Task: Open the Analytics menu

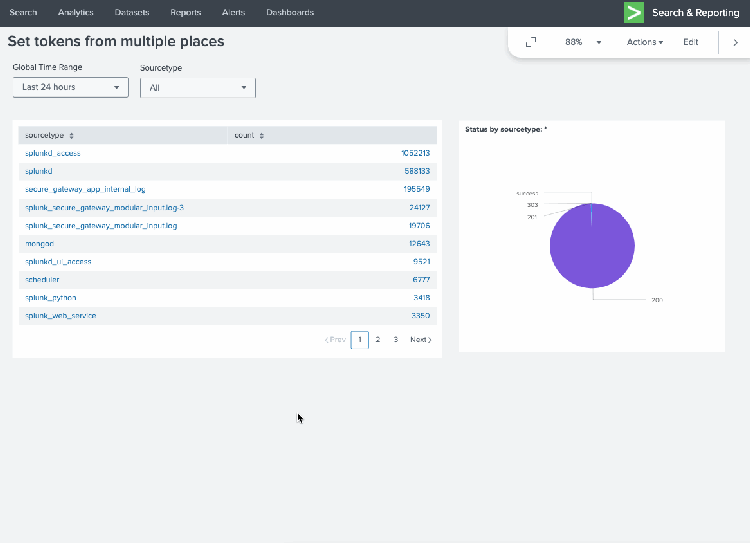Action: tap(76, 13)
